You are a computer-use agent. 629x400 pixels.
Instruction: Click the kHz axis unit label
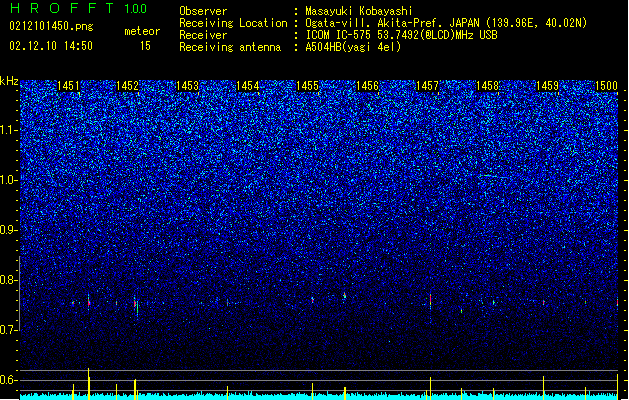coord(9,81)
